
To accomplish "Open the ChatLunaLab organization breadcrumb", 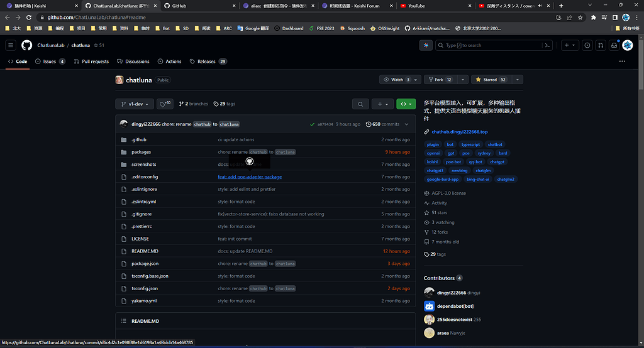I will [x=51, y=45].
